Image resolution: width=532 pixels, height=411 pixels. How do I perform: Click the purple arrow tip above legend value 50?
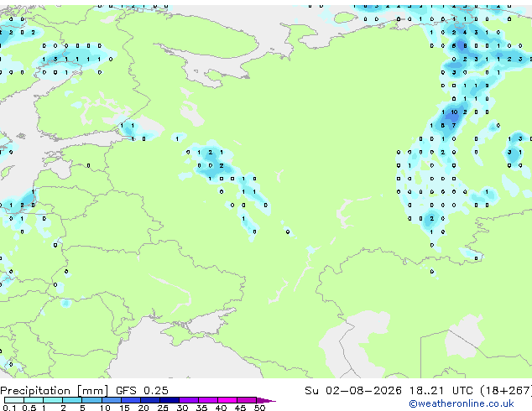pyautogui.click(x=266, y=400)
